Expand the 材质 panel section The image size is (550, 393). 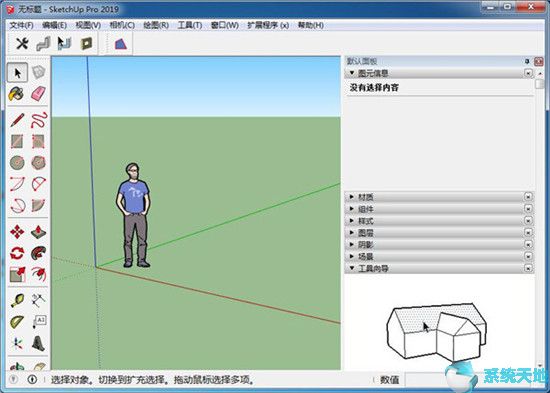coord(438,197)
